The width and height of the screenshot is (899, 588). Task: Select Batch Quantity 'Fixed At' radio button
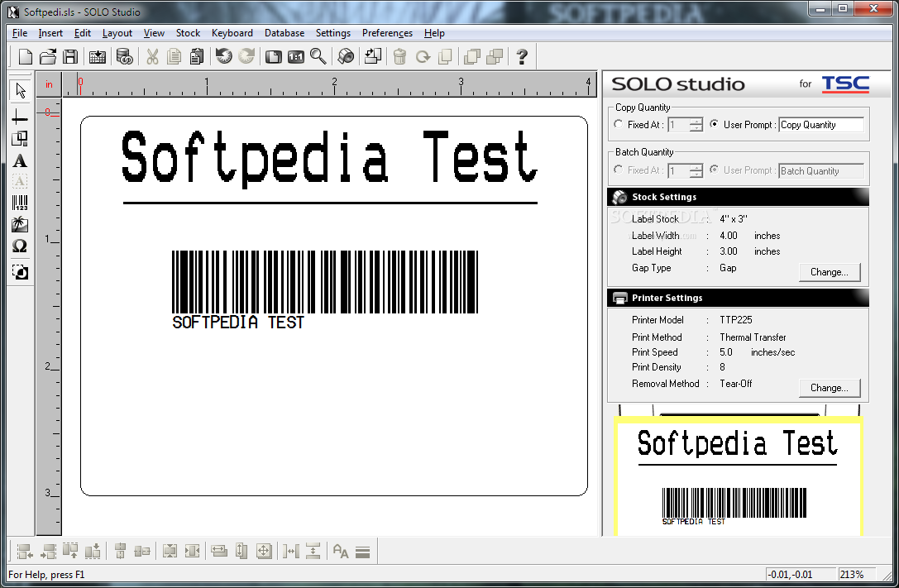click(x=618, y=170)
